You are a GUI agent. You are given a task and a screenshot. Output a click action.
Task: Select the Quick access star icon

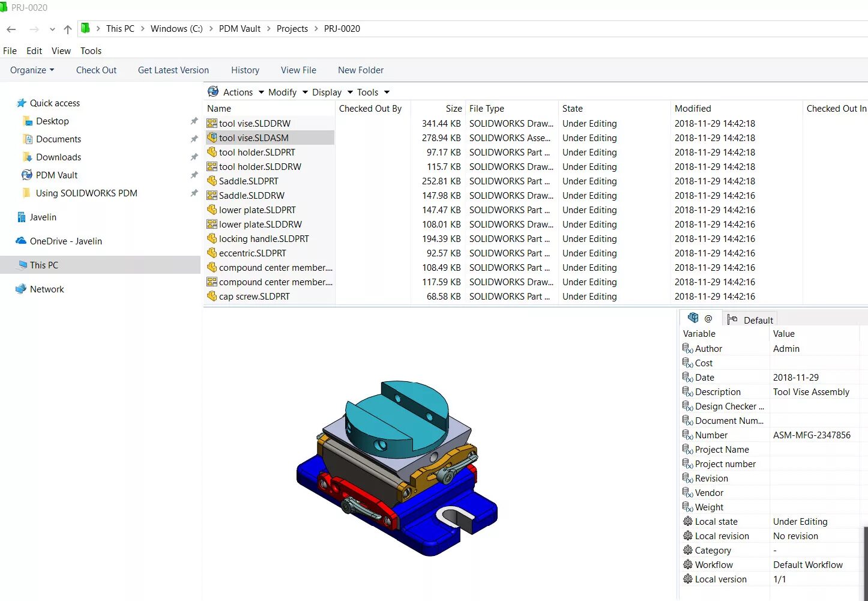22,103
